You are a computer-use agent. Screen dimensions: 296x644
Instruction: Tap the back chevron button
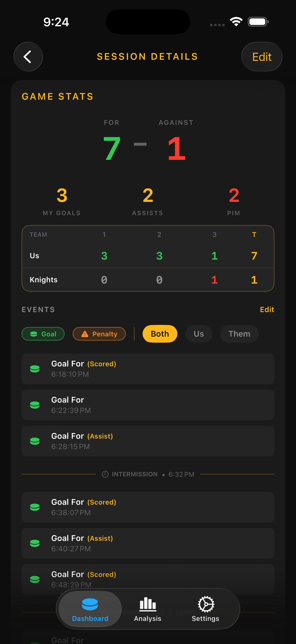28,57
